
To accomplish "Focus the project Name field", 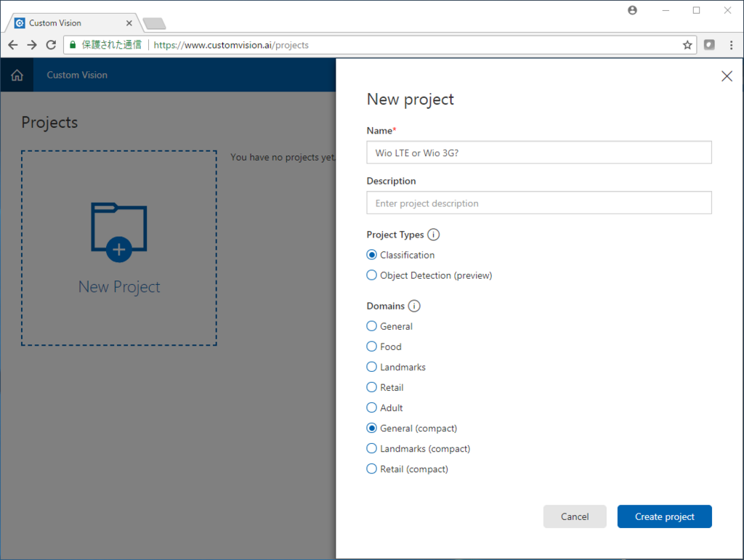I will click(x=539, y=153).
